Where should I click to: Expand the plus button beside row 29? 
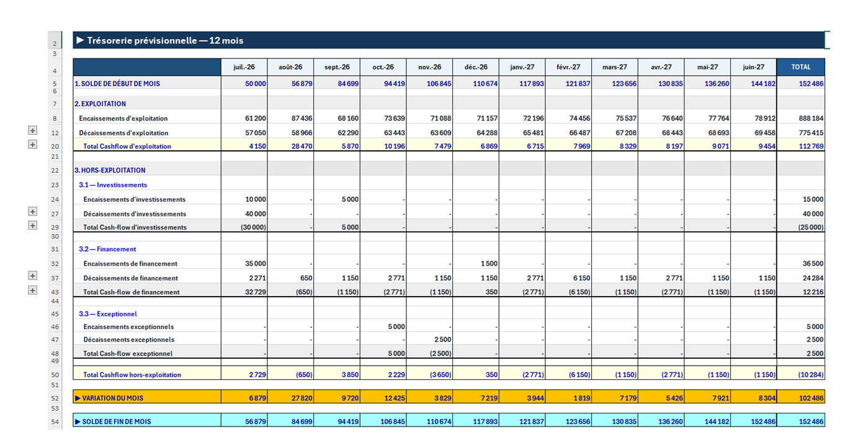pos(33,225)
